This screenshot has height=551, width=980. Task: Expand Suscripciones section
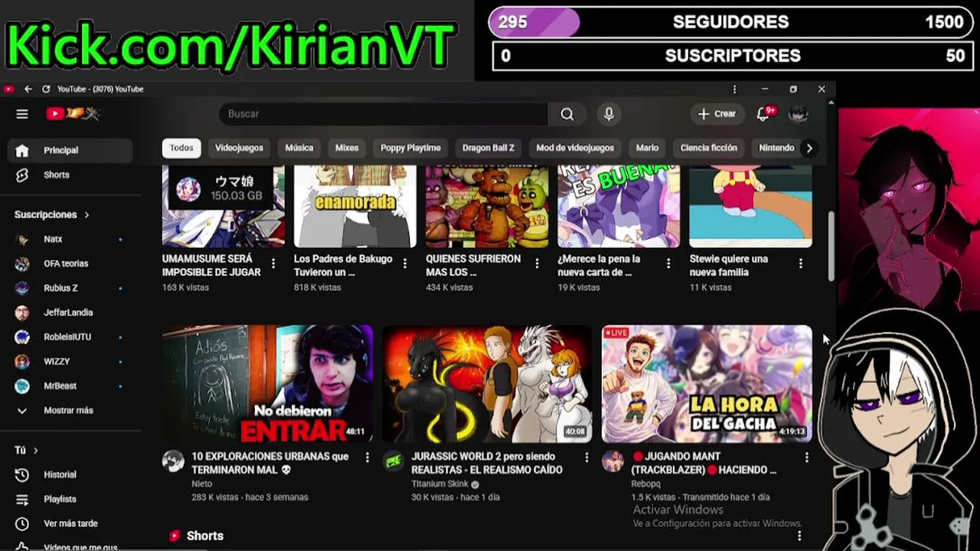[52, 215]
